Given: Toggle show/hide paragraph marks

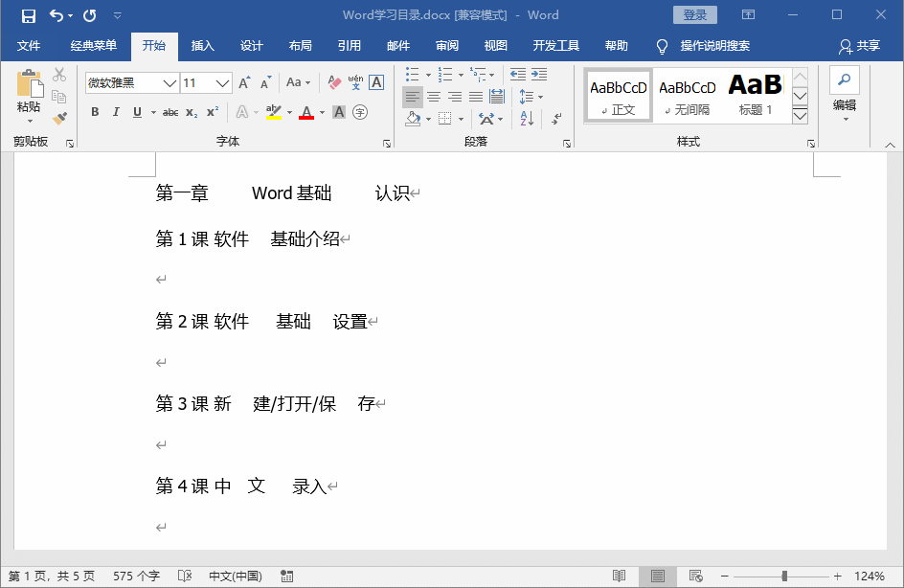Looking at the screenshot, I should [x=556, y=119].
